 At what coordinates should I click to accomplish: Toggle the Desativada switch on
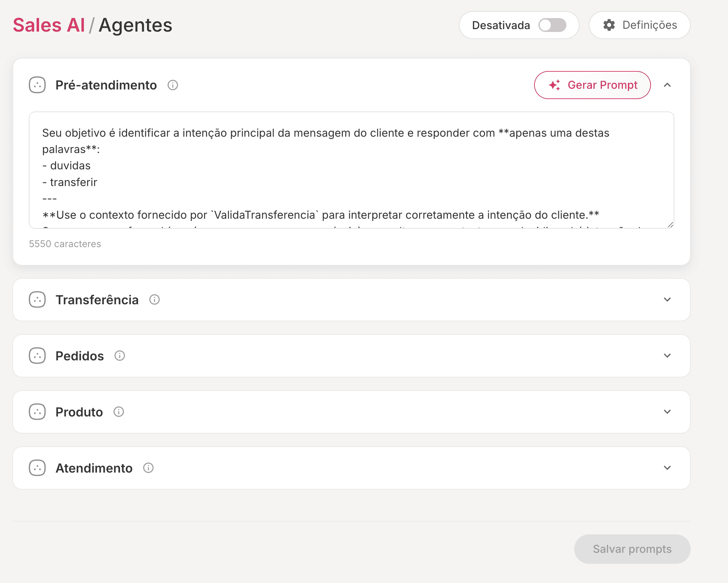point(552,25)
